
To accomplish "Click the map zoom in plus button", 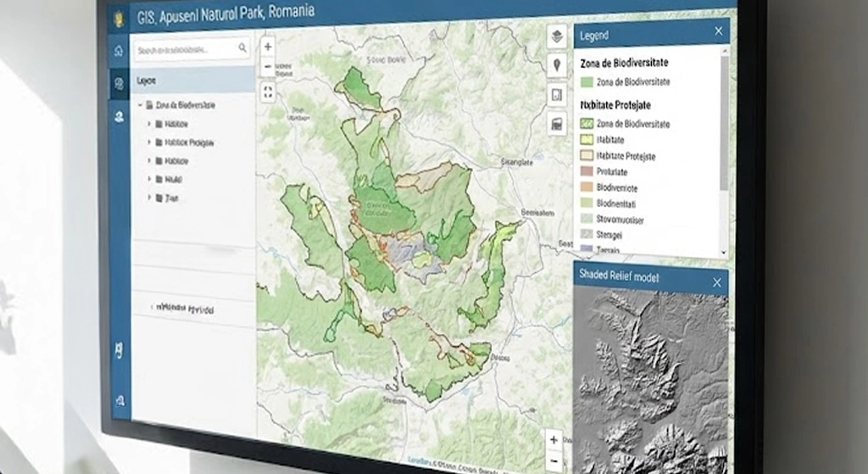I will (x=268, y=47).
